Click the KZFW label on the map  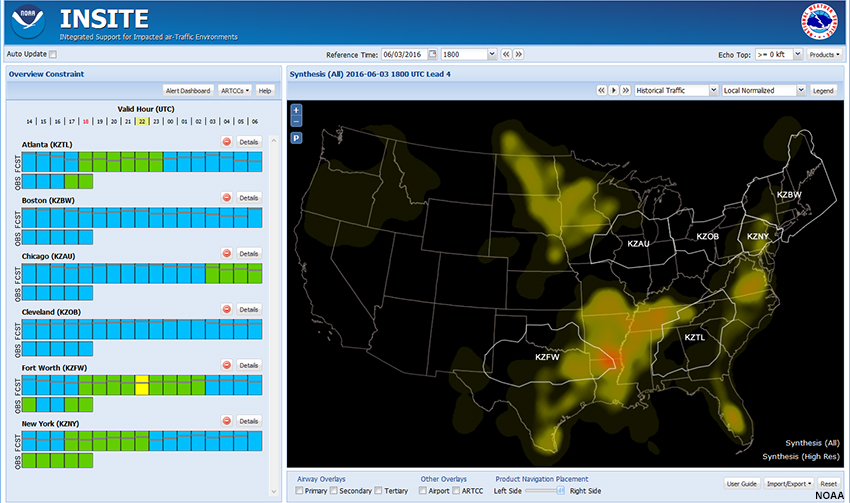547,357
